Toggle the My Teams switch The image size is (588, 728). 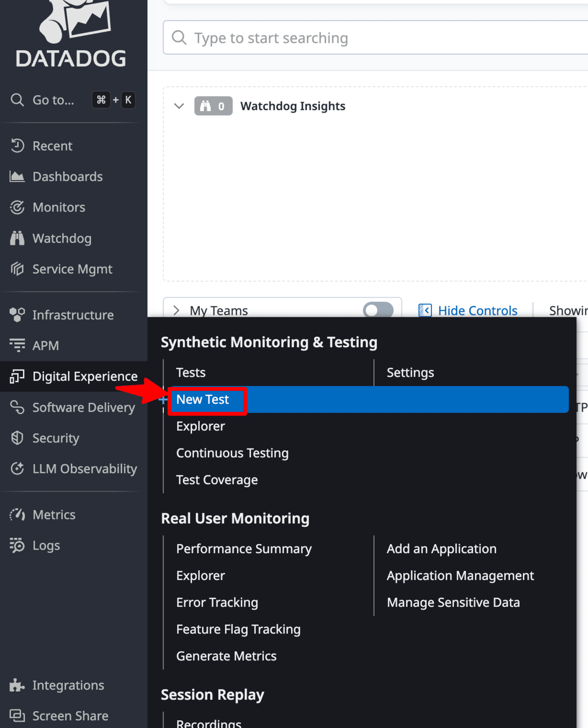(x=378, y=310)
